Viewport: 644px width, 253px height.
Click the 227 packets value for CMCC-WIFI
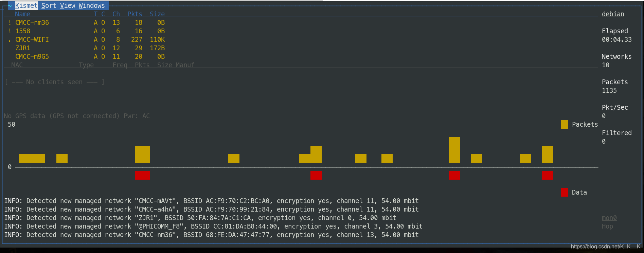pos(137,39)
